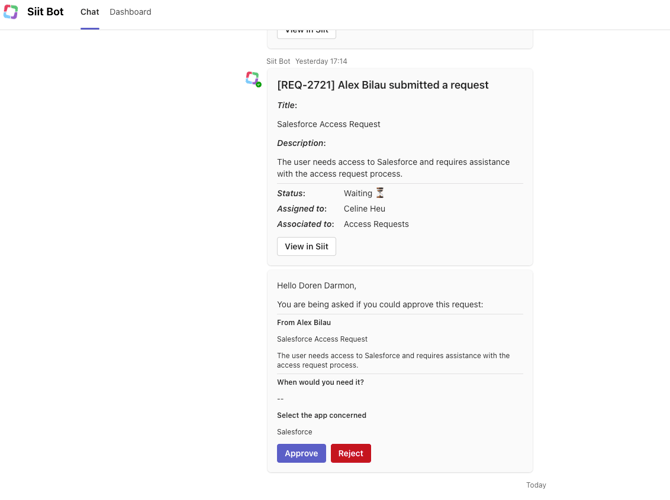Viewport: 670px width, 500px height.
Task: Click the Hello Doren Darmon greeting
Action: click(316, 285)
